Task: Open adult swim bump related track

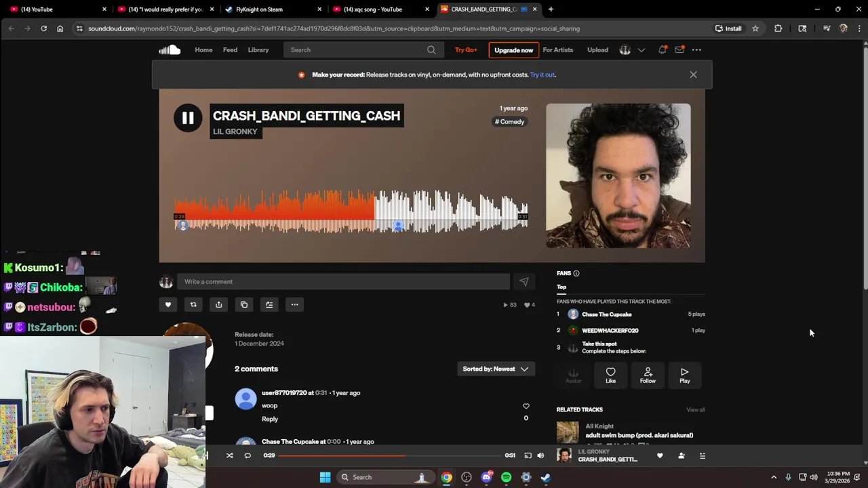Action: 639,435
